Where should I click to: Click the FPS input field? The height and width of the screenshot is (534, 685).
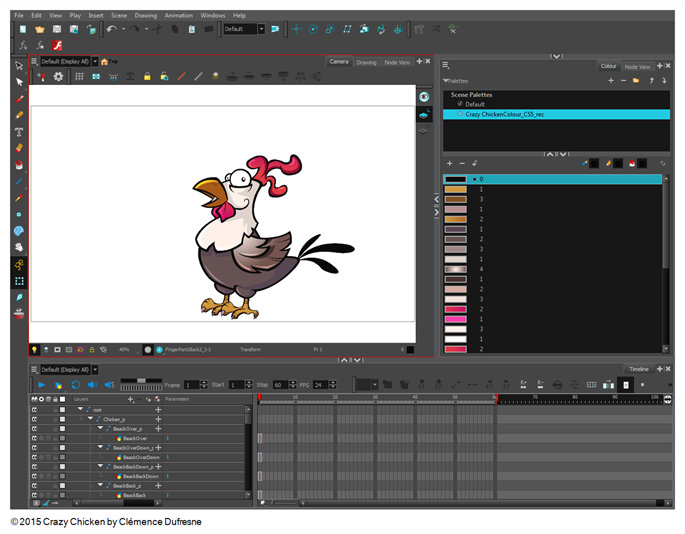(x=321, y=385)
